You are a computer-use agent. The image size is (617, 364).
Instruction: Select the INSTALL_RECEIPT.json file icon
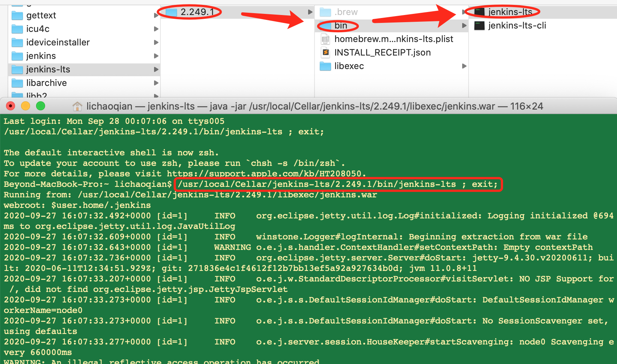pos(325,53)
